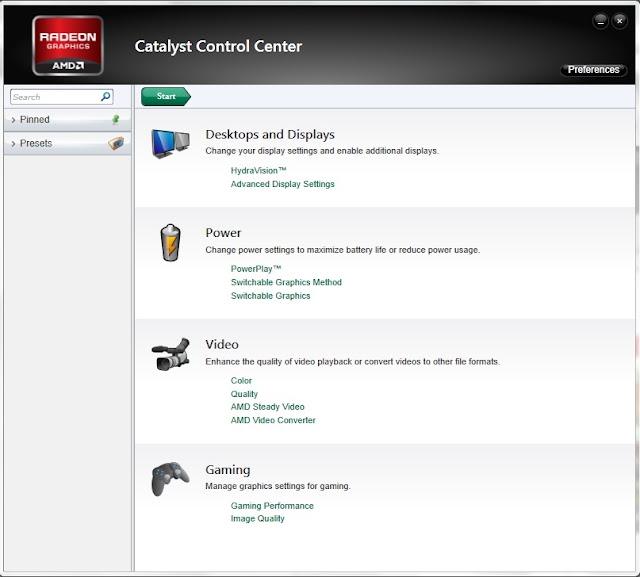Open the Desktops and Displays monitors icon

(x=171, y=143)
